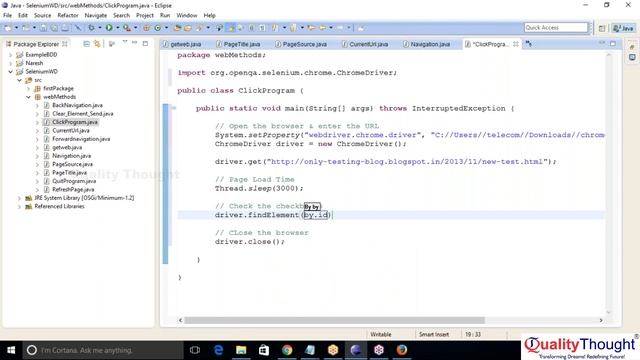This screenshot has height=360, width=640.
Task: Select Forwardnavigation.java in Package Explorer
Action: pos(81,139)
